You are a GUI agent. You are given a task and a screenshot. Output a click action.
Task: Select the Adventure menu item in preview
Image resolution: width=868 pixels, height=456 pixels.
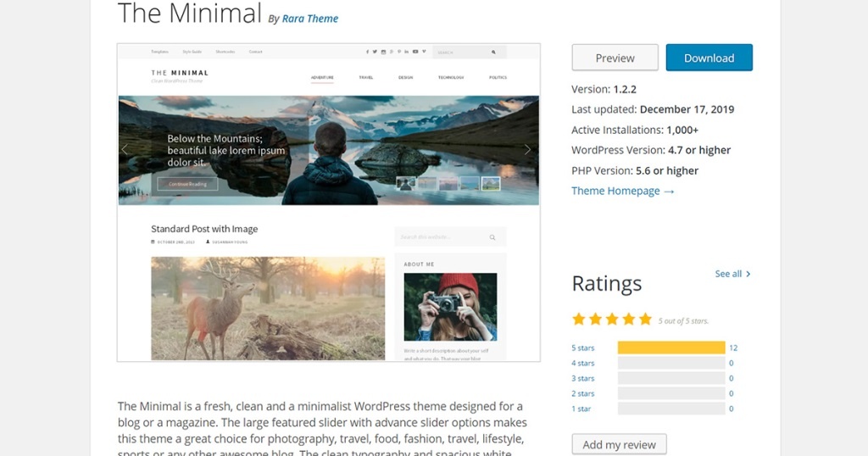coord(322,77)
